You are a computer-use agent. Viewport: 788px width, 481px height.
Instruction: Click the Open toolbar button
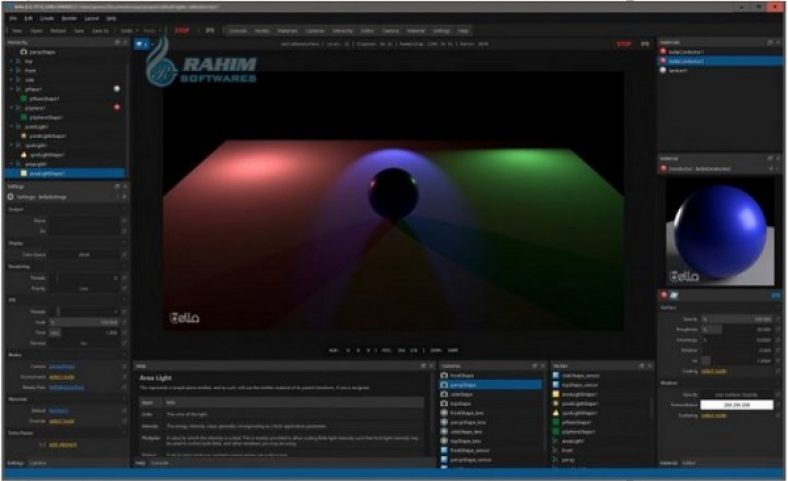tap(36, 31)
